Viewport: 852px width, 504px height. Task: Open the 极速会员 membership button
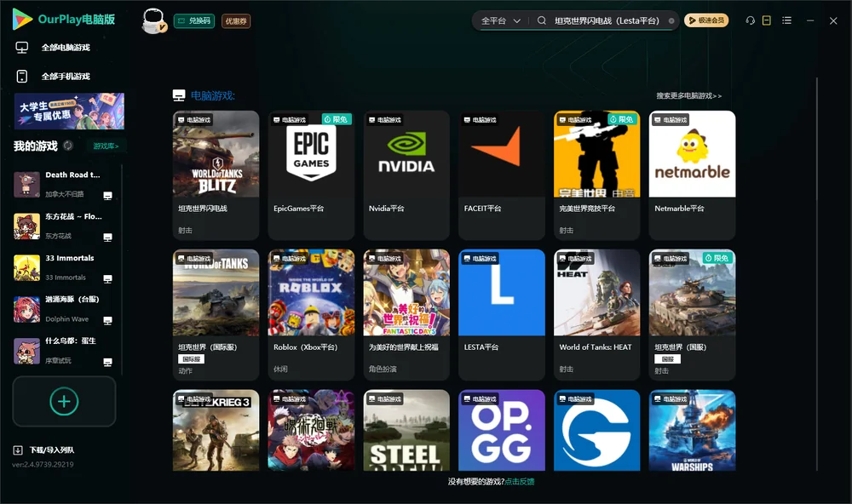705,20
